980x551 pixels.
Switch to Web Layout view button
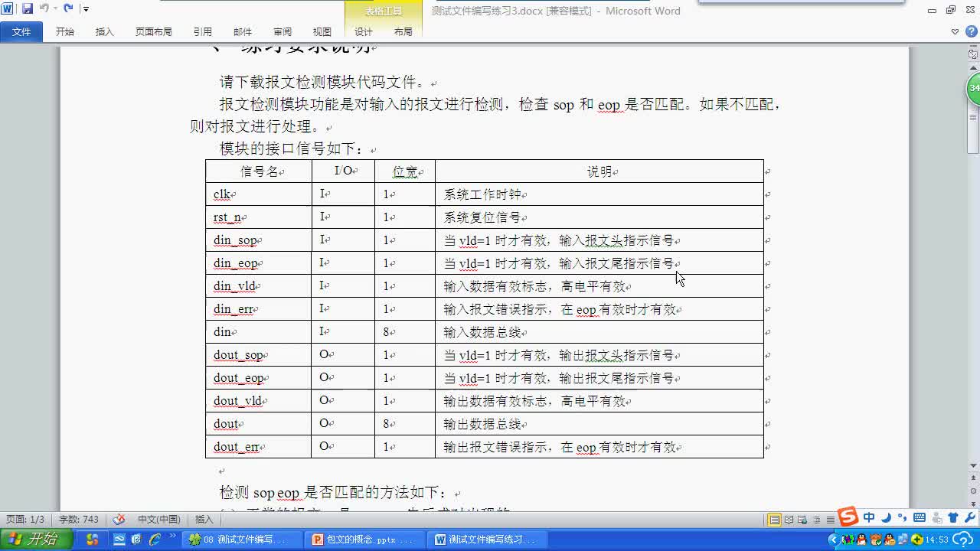[x=802, y=520]
